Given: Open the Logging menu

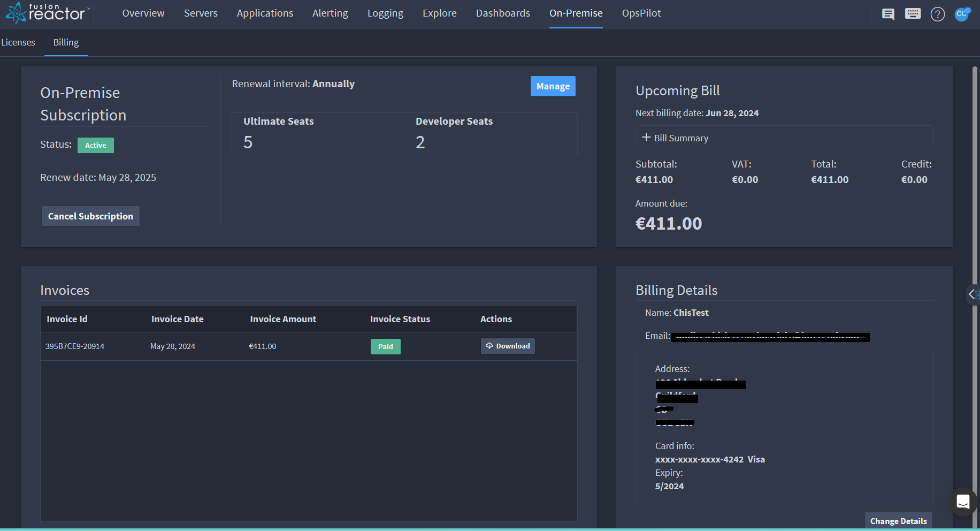Looking at the screenshot, I should (385, 13).
